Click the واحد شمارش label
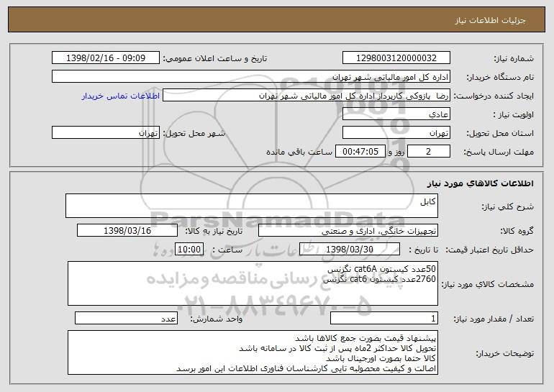This screenshot has width=554, height=392. tap(217, 319)
